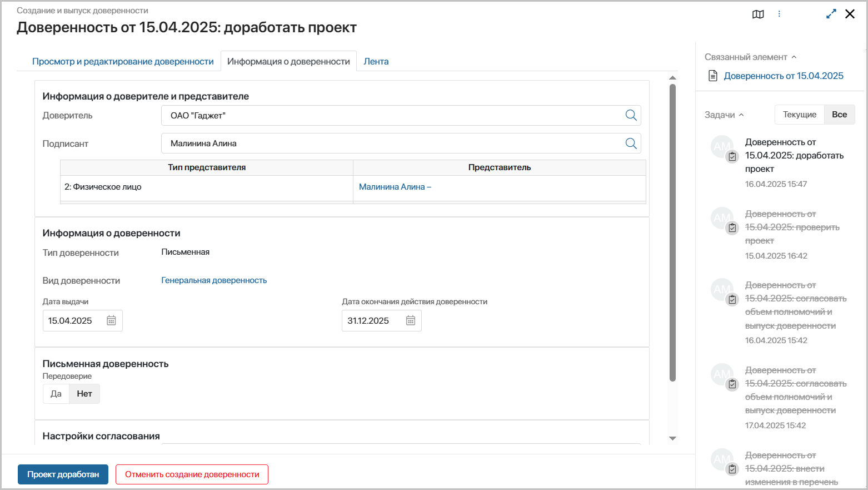Open the Лента tab
868x490 pixels.
tap(376, 62)
